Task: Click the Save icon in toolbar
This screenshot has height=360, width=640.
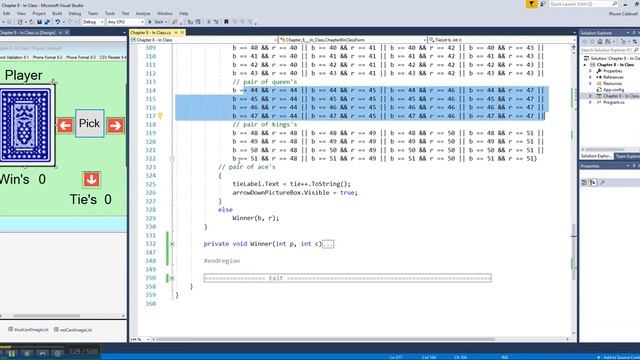Action: (39, 22)
